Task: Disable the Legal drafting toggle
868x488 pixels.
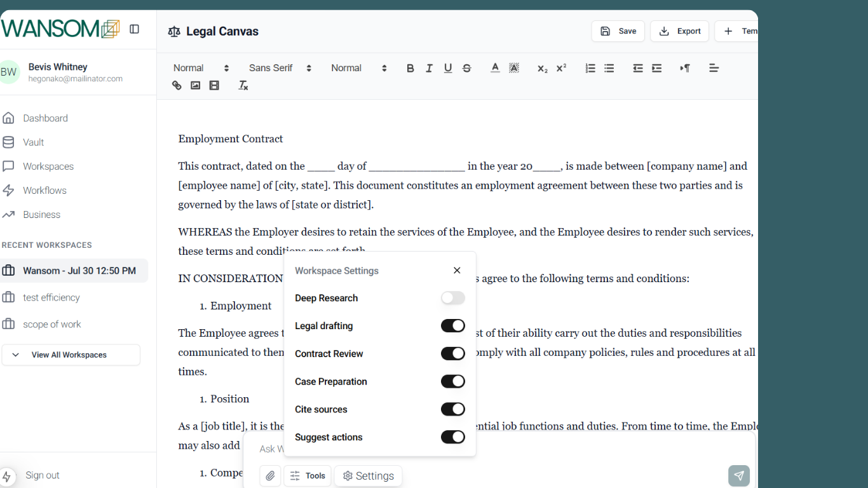Action: pyautogui.click(x=452, y=325)
